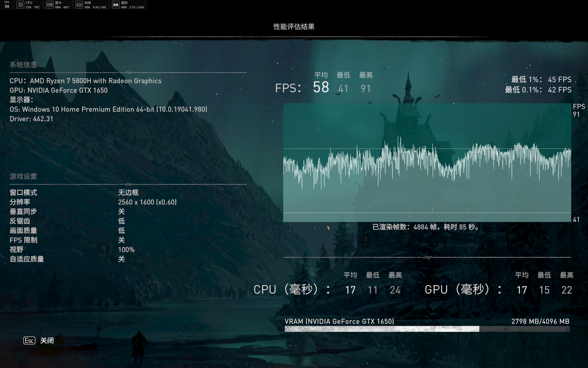Click the overlay 内存 58% 9.3G/16G reading

pos(95,5)
